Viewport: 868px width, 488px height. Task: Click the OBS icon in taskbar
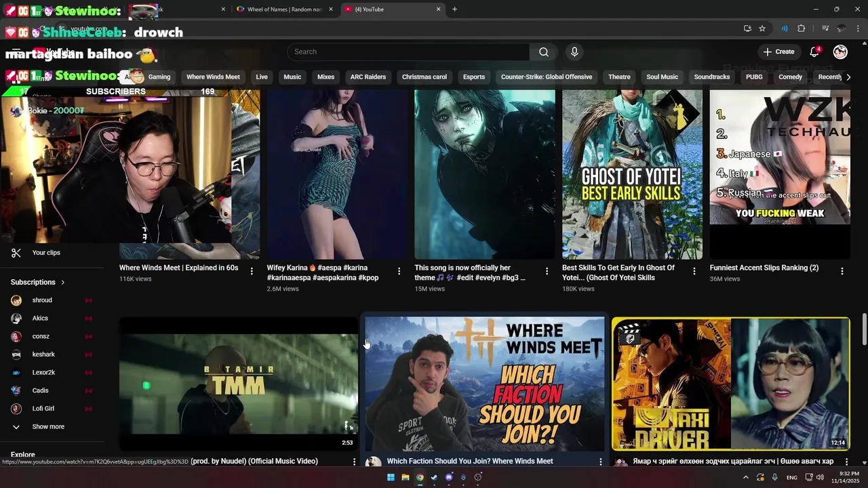pyautogui.click(x=478, y=477)
